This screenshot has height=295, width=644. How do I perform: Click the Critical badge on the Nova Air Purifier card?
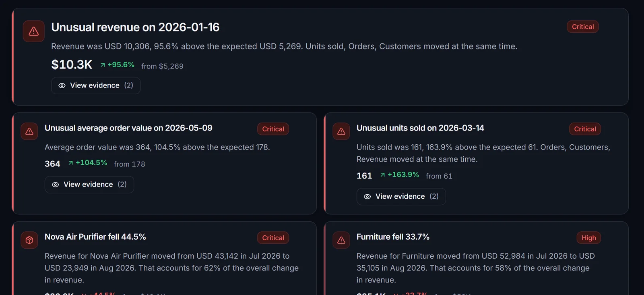pyautogui.click(x=273, y=238)
